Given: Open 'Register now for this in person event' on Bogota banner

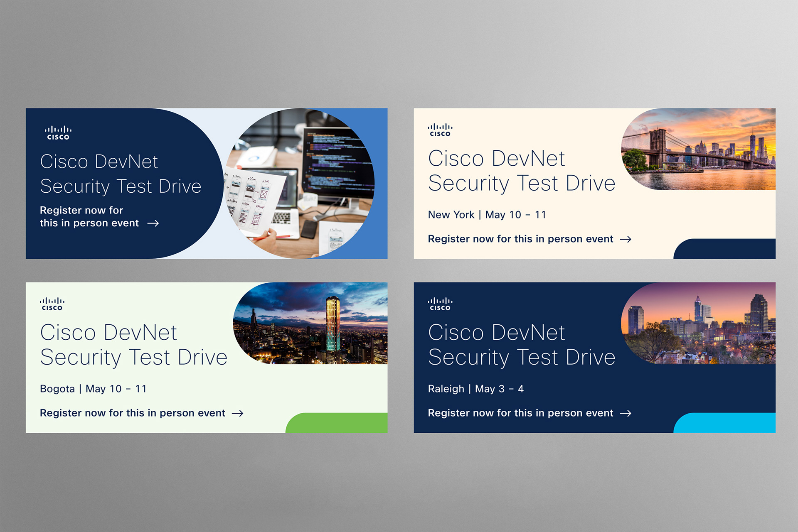Looking at the screenshot, I should tap(133, 413).
